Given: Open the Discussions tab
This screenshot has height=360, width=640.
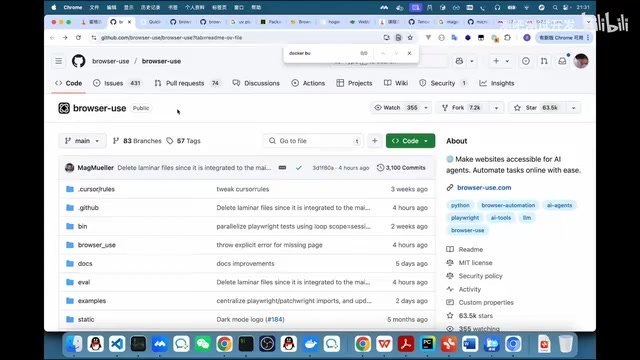Looking at the screenshot, I should 256,83.
